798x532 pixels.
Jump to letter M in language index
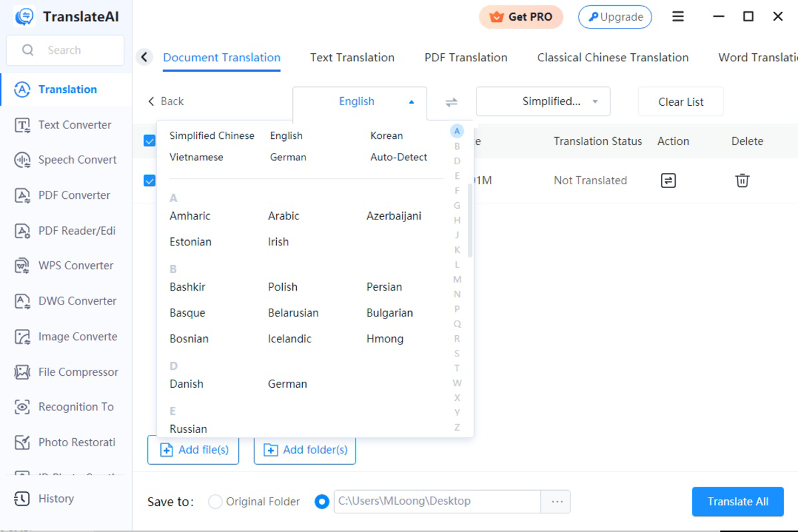[457, 279]
